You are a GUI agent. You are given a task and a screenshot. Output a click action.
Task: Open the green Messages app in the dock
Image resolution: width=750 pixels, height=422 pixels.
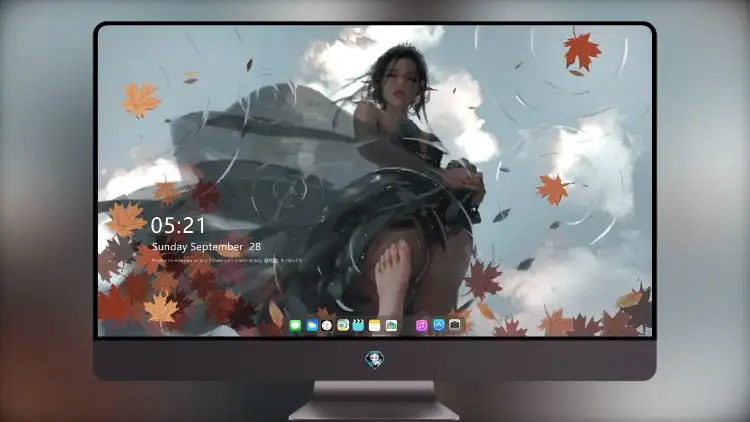(x=295, y=326)
